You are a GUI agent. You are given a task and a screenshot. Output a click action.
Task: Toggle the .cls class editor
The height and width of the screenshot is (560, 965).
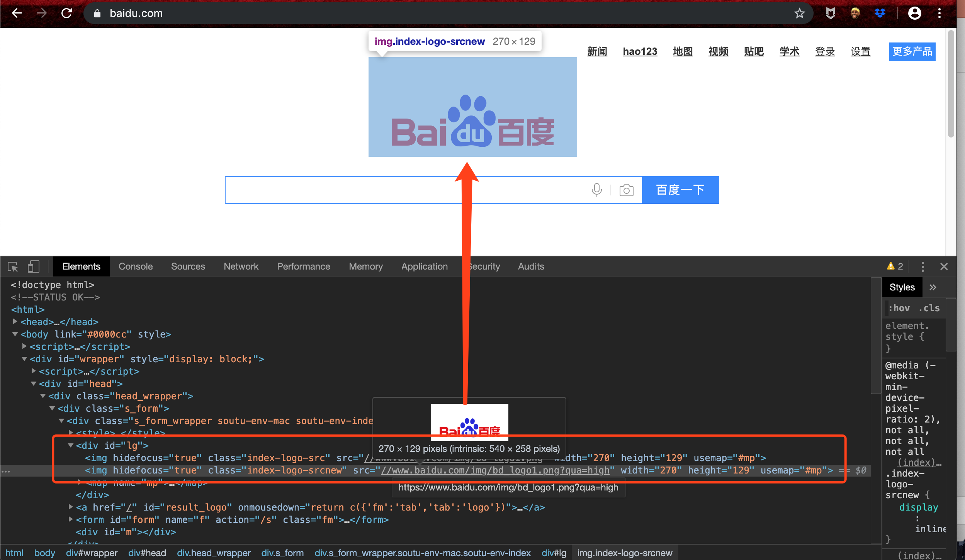[929, 308]
